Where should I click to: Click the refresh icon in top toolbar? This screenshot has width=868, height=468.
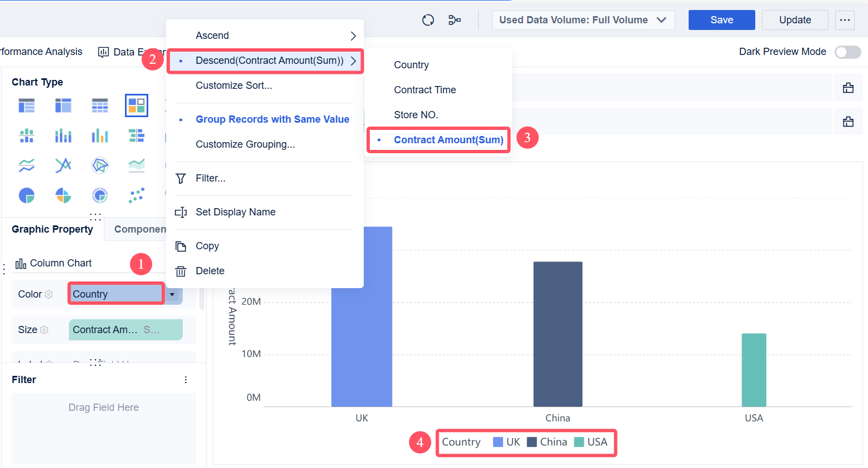pyautogui.click(x=428, y=20)
